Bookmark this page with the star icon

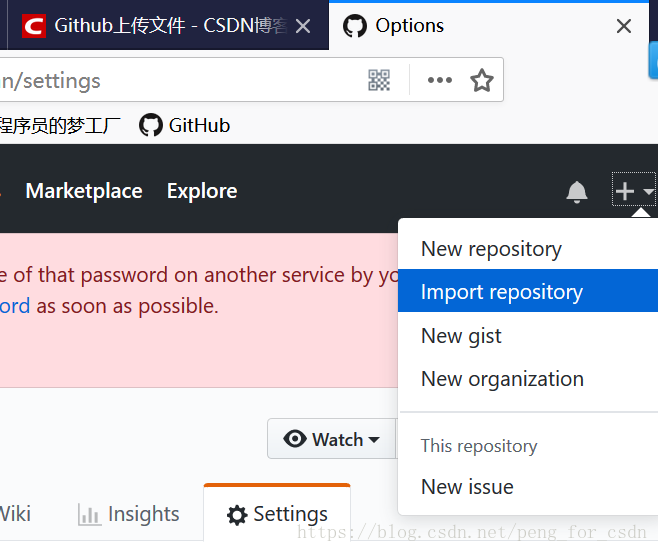point(481,80)
